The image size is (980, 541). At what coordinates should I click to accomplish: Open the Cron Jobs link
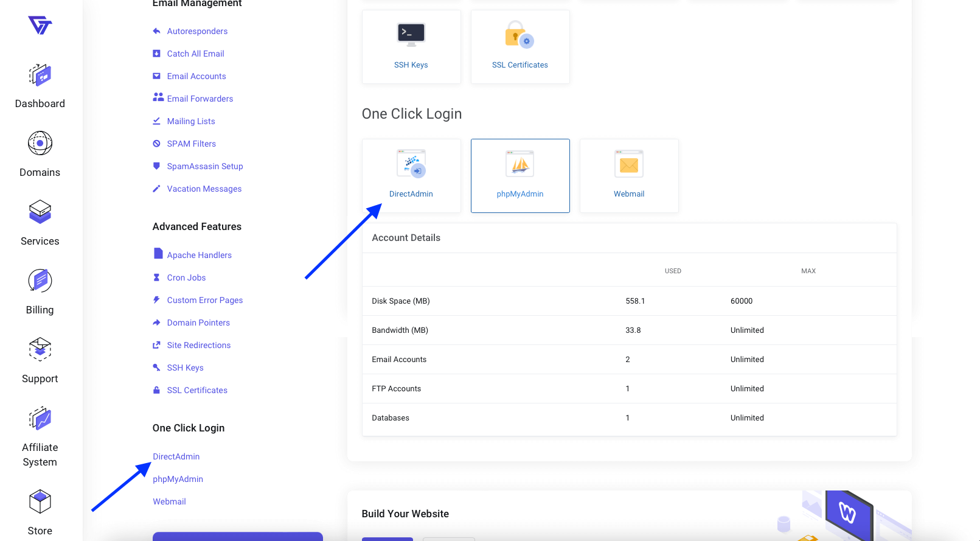point(186,277)
